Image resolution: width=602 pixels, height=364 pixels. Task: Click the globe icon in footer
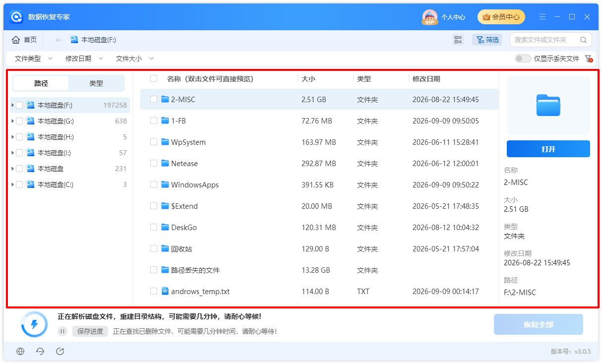(20, 351)
